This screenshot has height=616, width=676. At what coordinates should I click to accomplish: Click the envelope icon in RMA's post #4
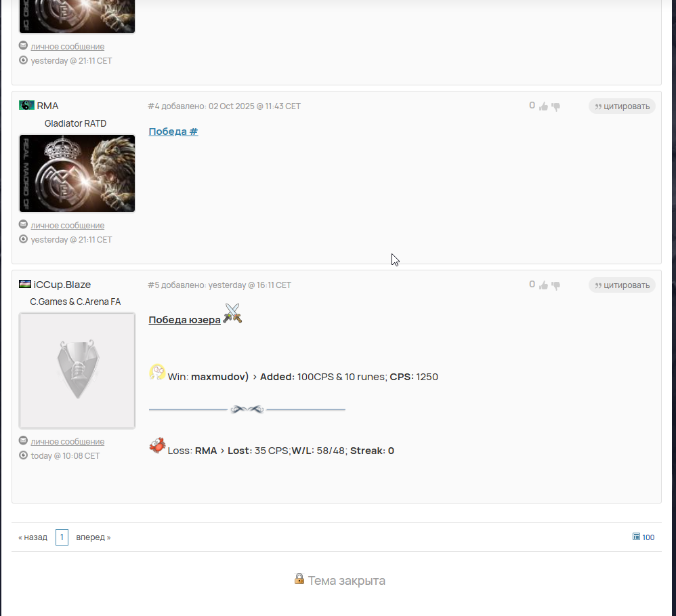23,224
